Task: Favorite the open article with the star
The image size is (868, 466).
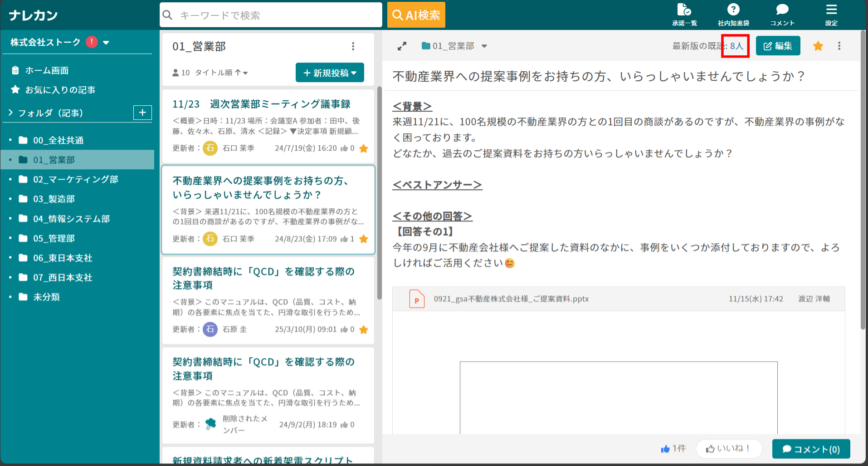Action: 818,45
